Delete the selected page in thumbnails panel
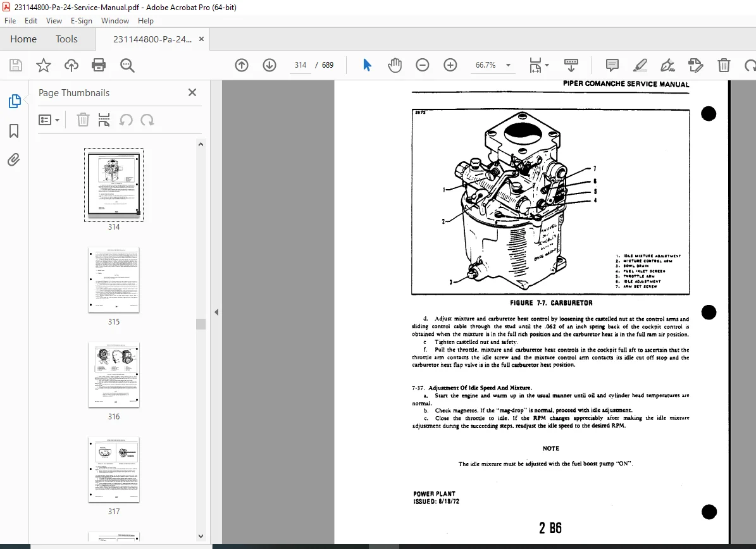 (x=83, y=120)
